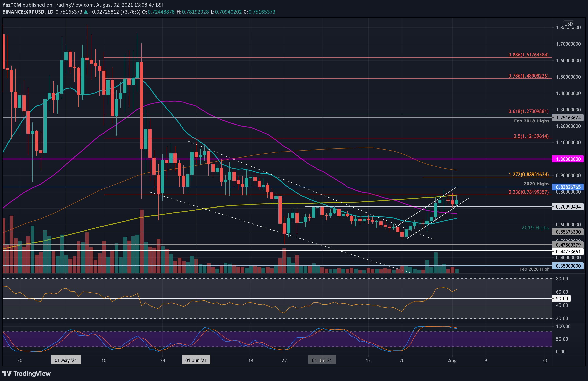Click the 01 Jul '21 date marker
The height and width of the screenshot is (381, 588).
322,360
